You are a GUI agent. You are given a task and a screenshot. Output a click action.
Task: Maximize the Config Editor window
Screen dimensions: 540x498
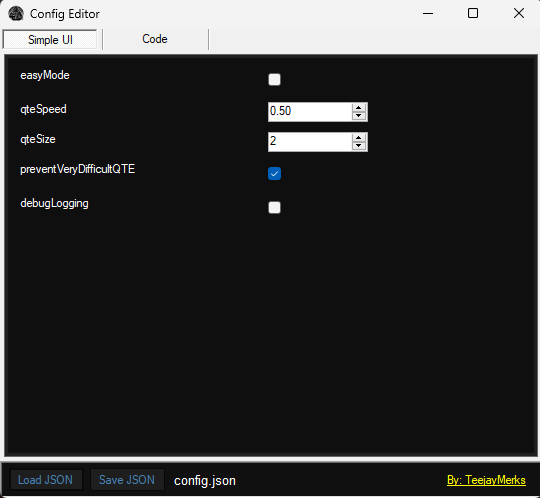point(473,14)
